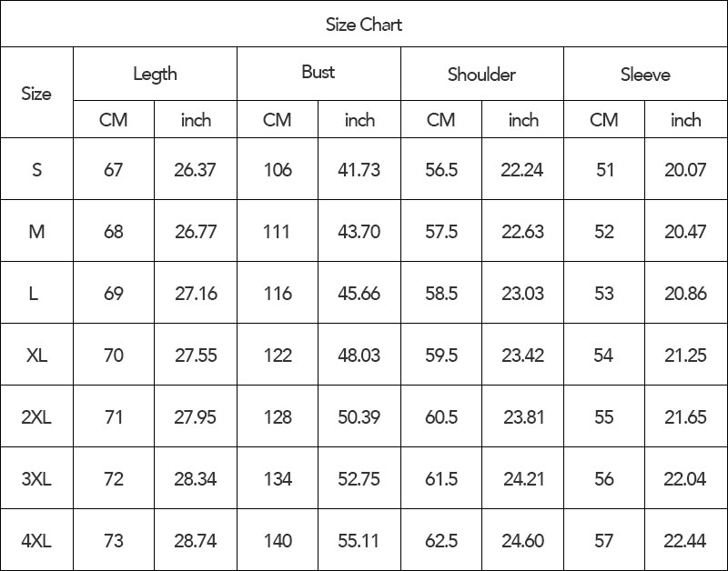Select the Size row header cell

point(36,93)
